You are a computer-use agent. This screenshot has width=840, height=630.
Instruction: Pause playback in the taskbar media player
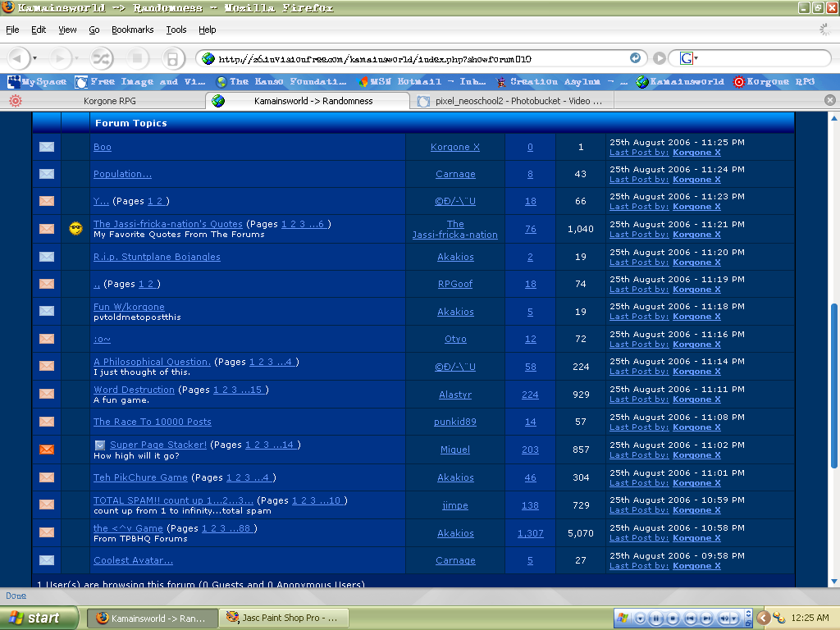(655, 619)
